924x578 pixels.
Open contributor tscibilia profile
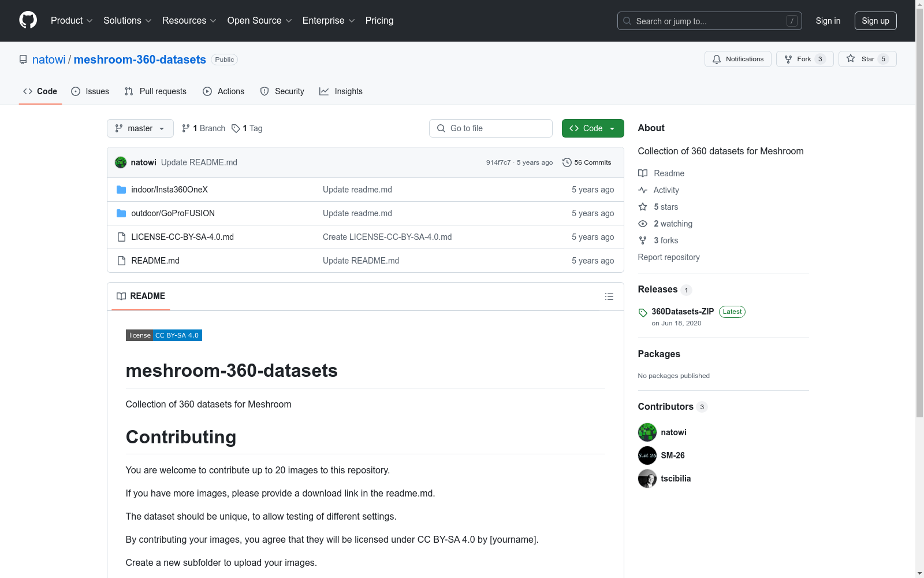pos(676,479)
